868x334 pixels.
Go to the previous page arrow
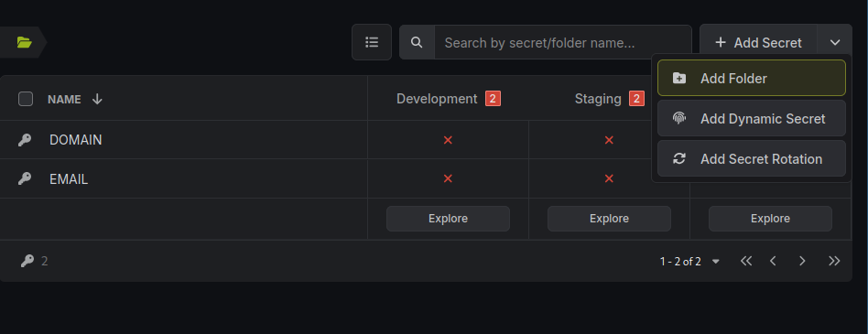(x=774, y=261)
